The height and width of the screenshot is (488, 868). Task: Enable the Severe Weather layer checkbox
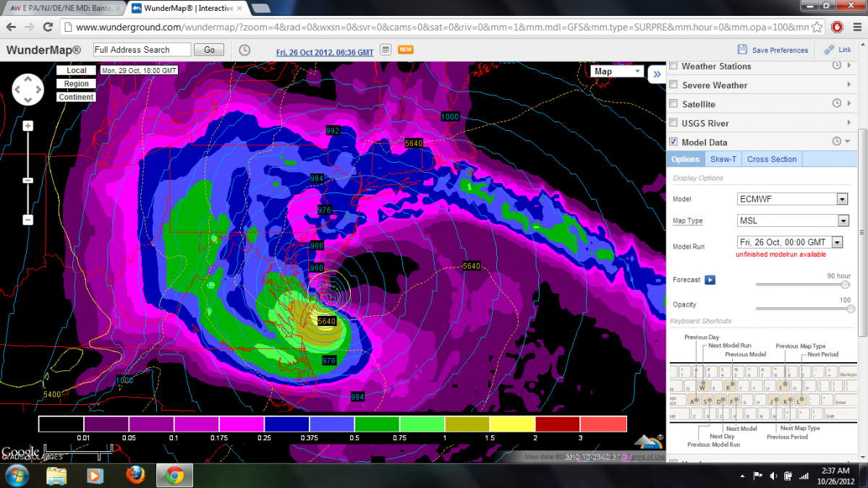point(673,85)
